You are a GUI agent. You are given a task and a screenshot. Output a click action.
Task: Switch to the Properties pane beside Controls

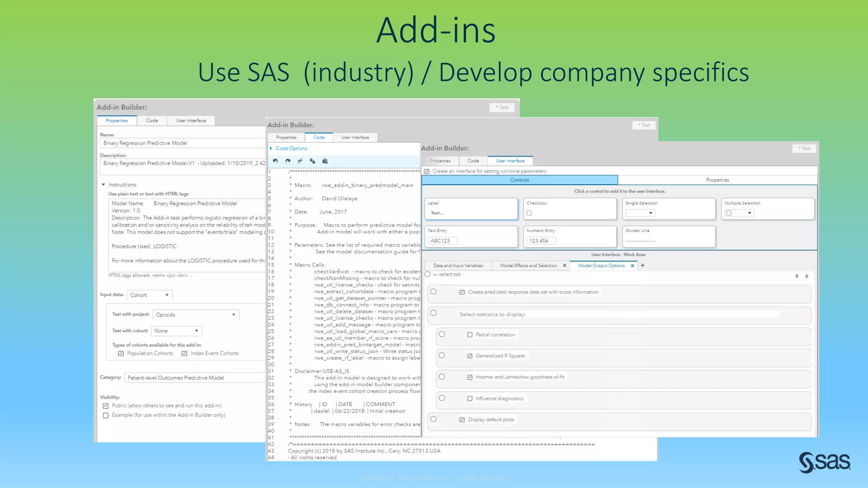[718, 180]
